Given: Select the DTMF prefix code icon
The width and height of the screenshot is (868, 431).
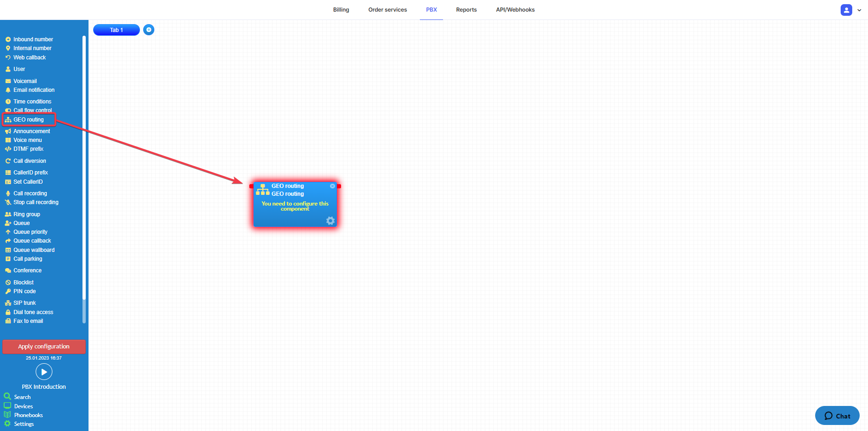Looking at the screenshot, I should [x=8, y=149].
